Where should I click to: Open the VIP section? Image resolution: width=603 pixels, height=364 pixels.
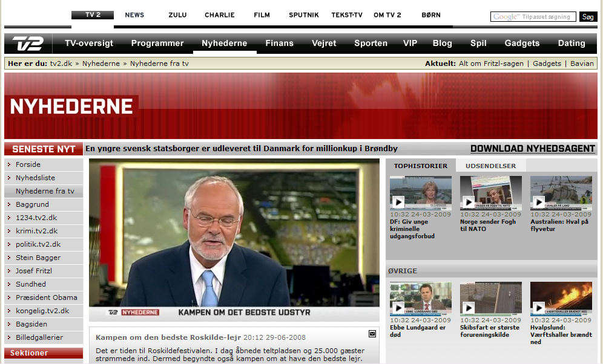410,44
